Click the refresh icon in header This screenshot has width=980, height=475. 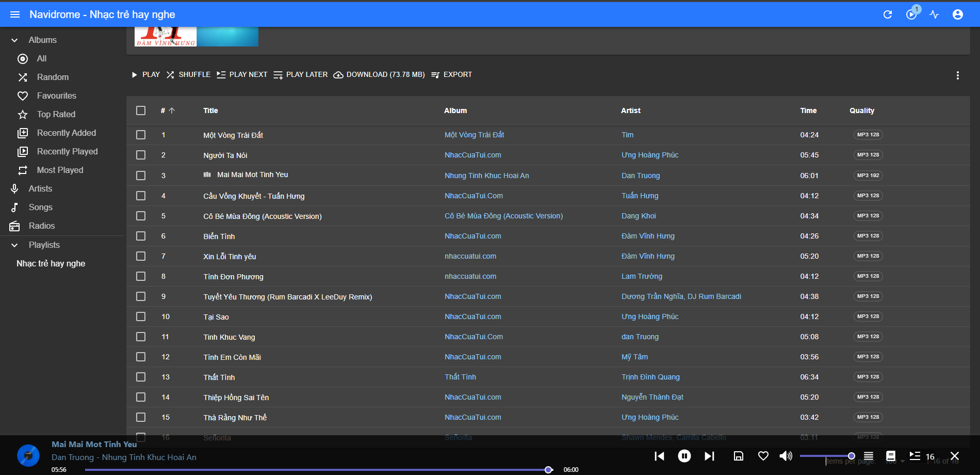pos(887,14)
